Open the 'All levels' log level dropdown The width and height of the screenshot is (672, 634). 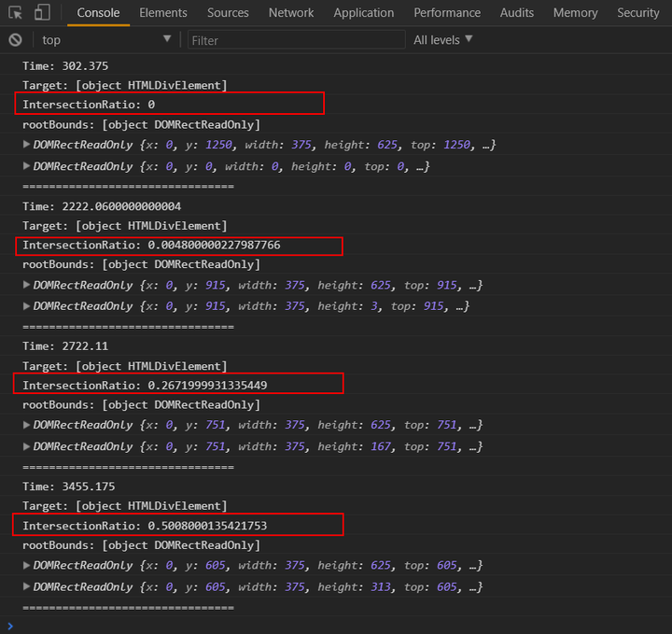click(x=443, y=40)
